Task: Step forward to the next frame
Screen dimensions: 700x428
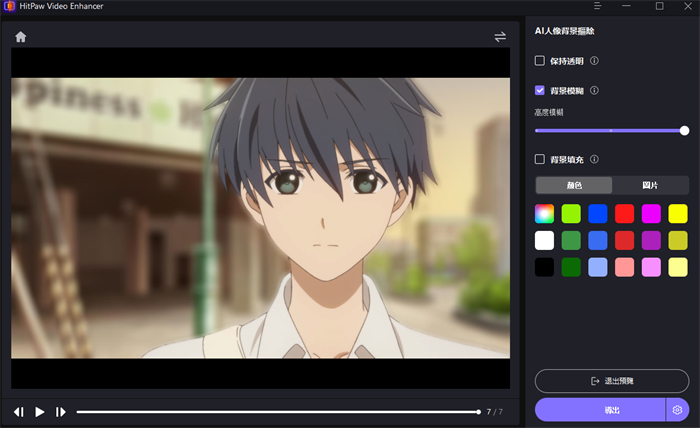Action: coord(61,411)
